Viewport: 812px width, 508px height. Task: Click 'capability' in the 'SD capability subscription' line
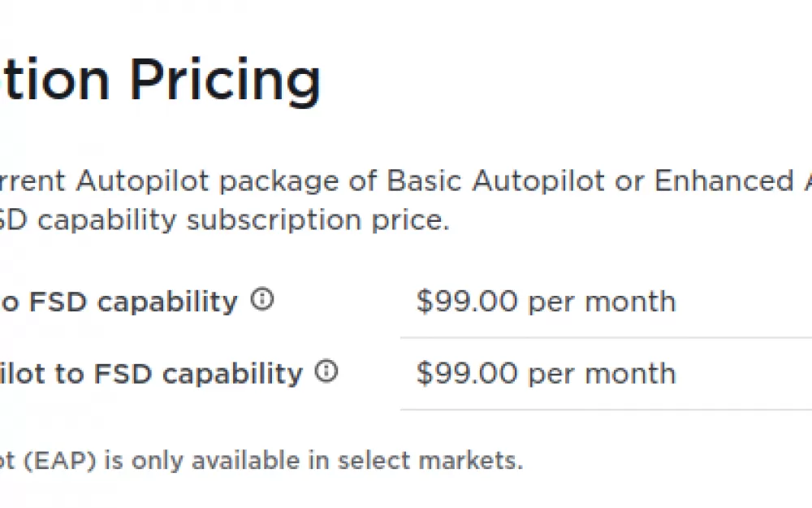point(107,220)
